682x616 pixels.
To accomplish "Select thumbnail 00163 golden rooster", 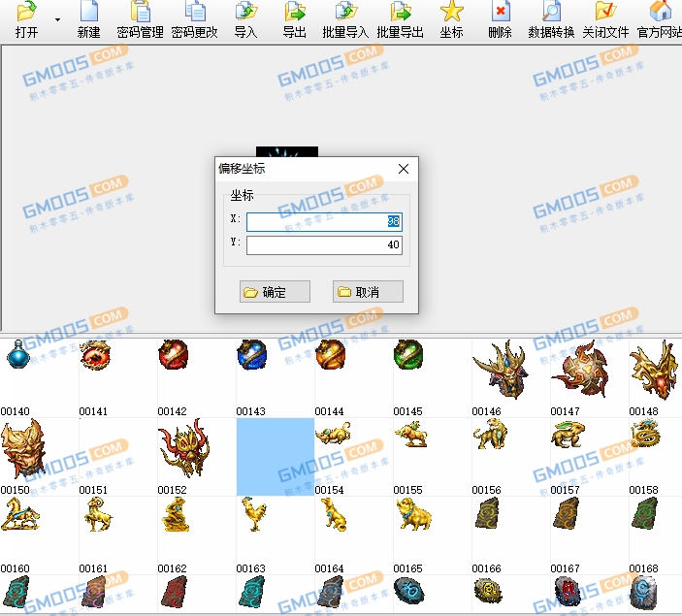I will [276, 535].
